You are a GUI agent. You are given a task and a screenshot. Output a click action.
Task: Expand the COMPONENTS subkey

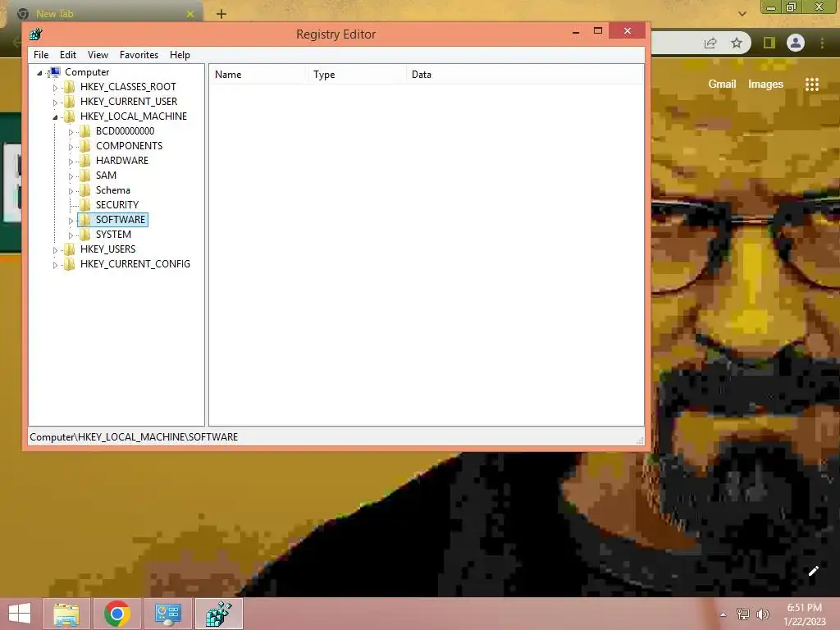click(71, 147)
